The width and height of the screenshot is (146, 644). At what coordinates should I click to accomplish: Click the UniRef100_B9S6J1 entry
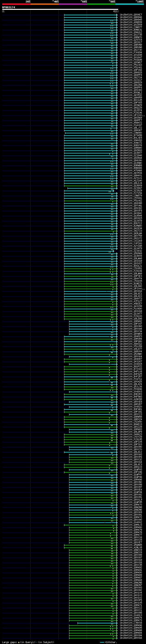click(x=131, y=266)
